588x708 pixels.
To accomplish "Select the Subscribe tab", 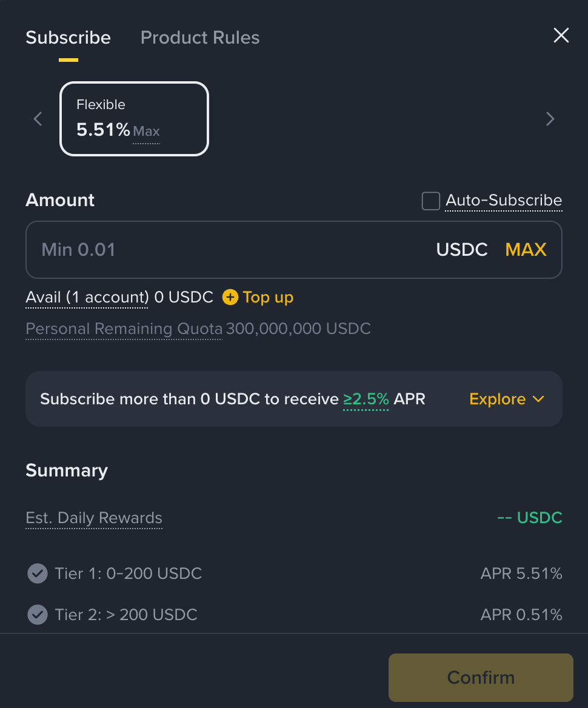I will [68, 38].
